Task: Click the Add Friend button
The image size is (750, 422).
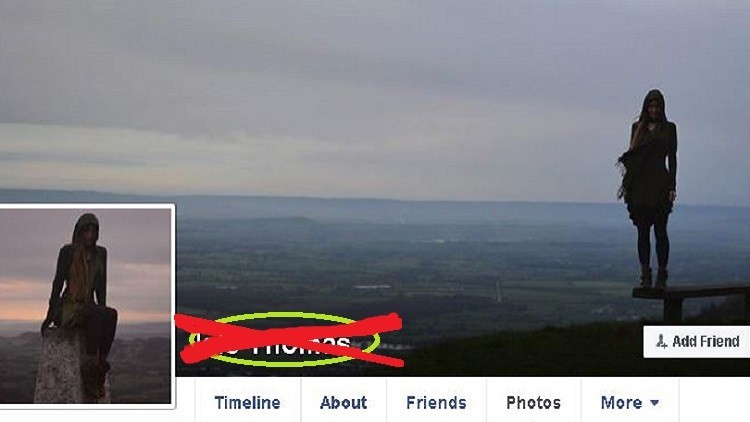Action: tap(696, 342)
